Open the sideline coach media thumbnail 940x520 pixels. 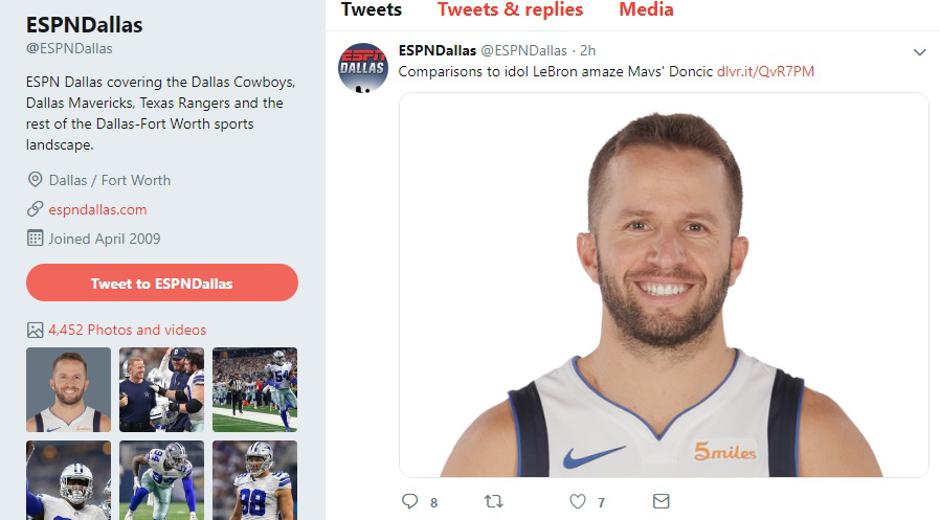pyautogui.click(x=161, y=390)
